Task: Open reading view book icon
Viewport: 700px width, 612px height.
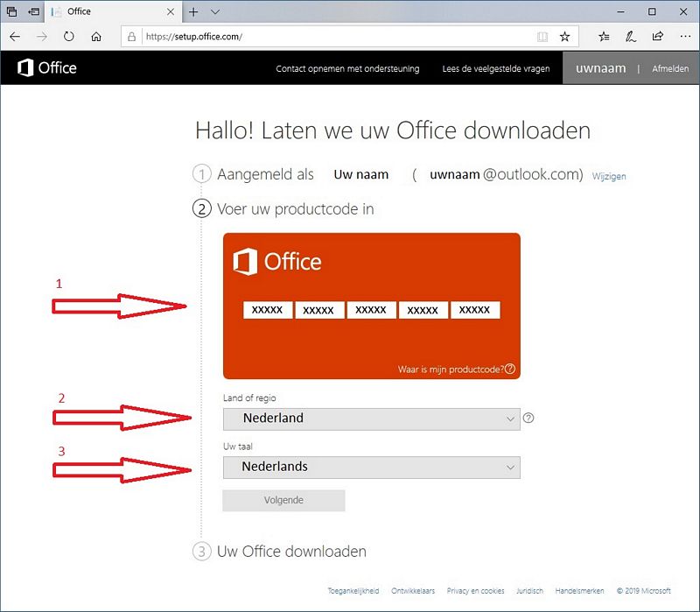Action: tap(542, 37)
